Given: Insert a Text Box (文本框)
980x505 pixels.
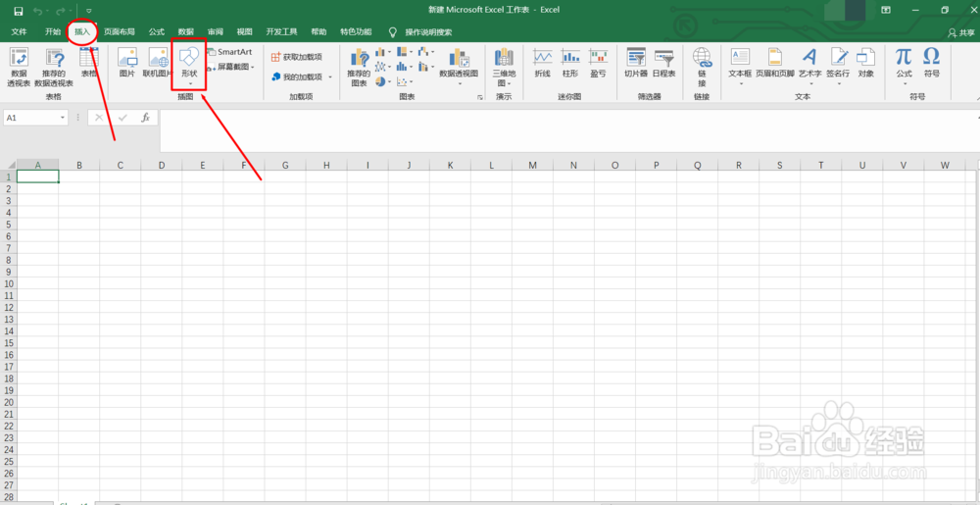Looking at the screenshot, I should pos(740,65).
